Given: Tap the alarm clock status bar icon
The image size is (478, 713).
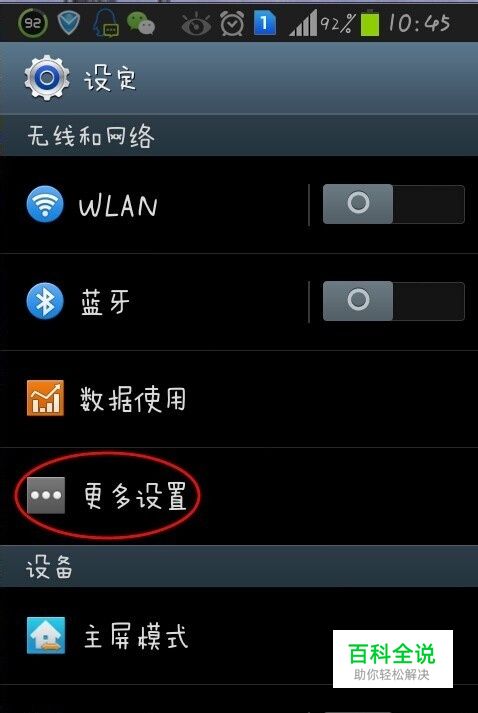Looking at the screenshot, I should [x=232, y=23].
